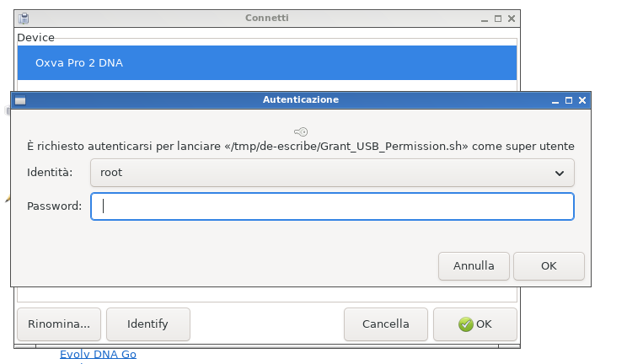Click the Connetti window app icon

(24, 18)
